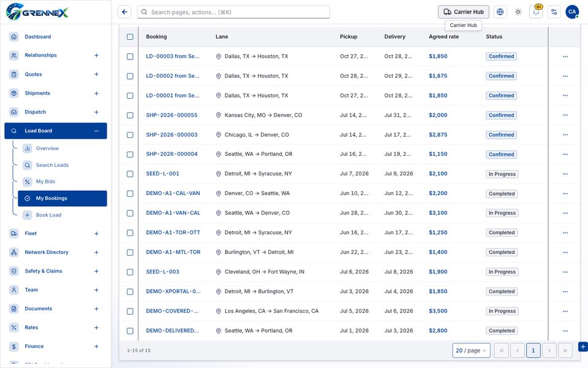Open the notifications bell
This screenshot has width=588, height=368.
click(x=536, y=12)
